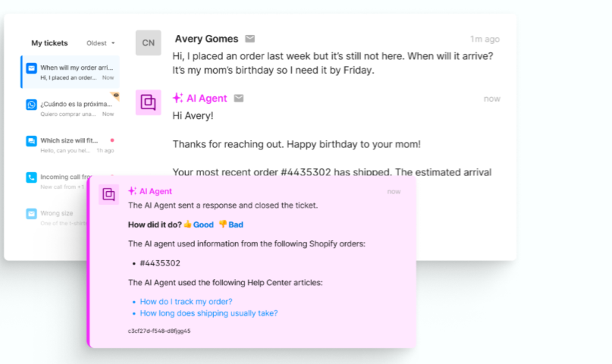Image resolution: width=612 pixels, height=364 pixels.
Task: Open 'How do I track my order?' article
Action: tap(186, 301)
